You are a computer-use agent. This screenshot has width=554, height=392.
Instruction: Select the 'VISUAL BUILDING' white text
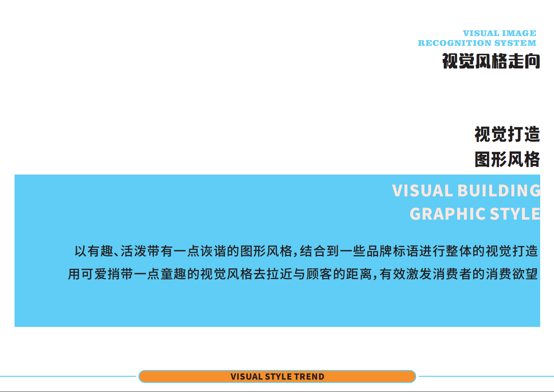[466, 191]
